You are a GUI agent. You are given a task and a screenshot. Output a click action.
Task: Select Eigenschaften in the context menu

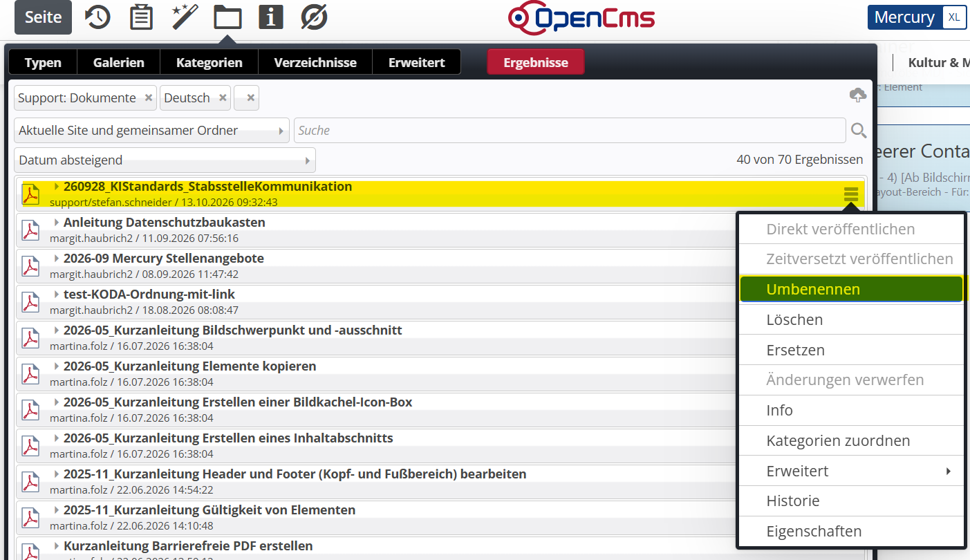click(x=851, y=532)
